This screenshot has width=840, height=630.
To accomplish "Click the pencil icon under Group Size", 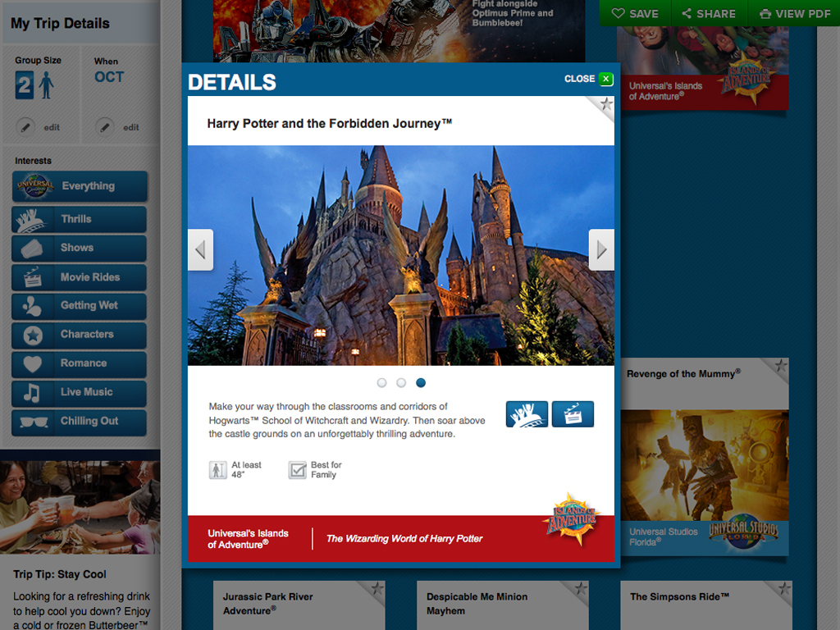I will 25,127.
